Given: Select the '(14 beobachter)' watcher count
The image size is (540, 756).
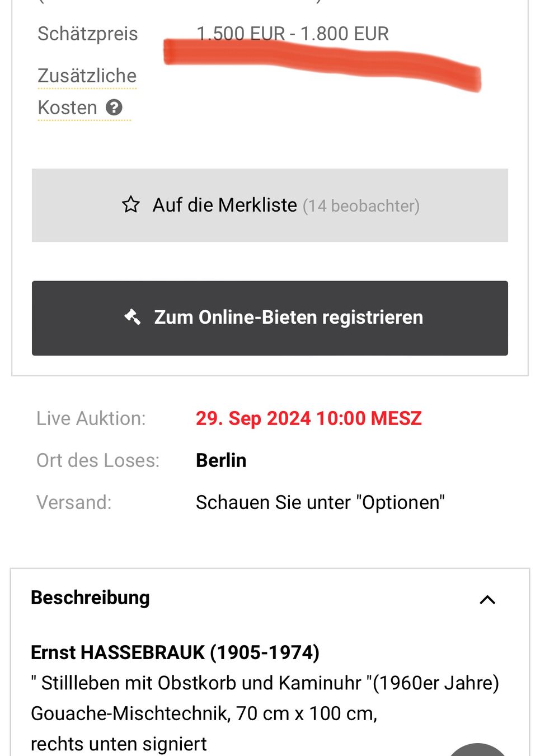Looking at the screenshot, I should 361,206.
